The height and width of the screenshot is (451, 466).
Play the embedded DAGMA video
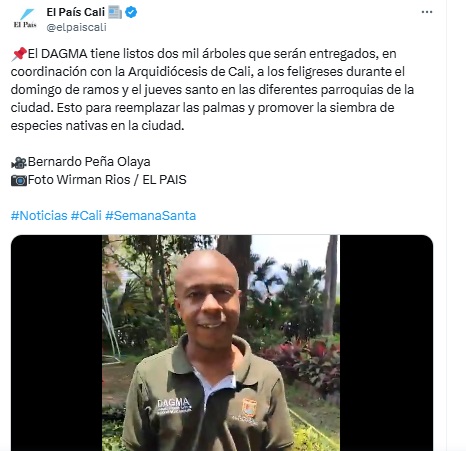click(222, 343)
